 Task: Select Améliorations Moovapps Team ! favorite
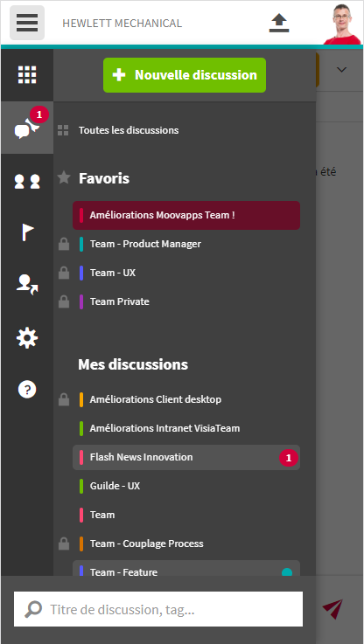(186, 215)
